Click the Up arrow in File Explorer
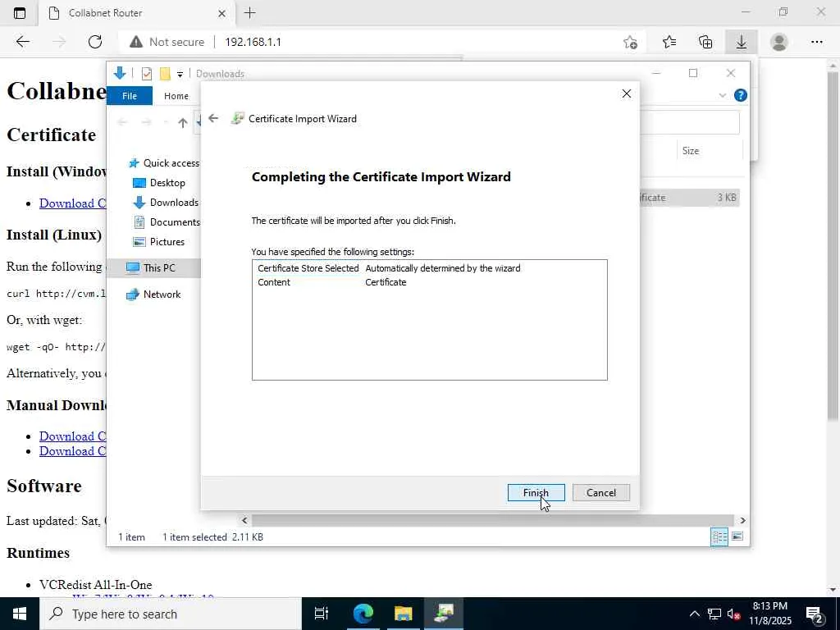840x630 pixels. (x=183, y=123)
